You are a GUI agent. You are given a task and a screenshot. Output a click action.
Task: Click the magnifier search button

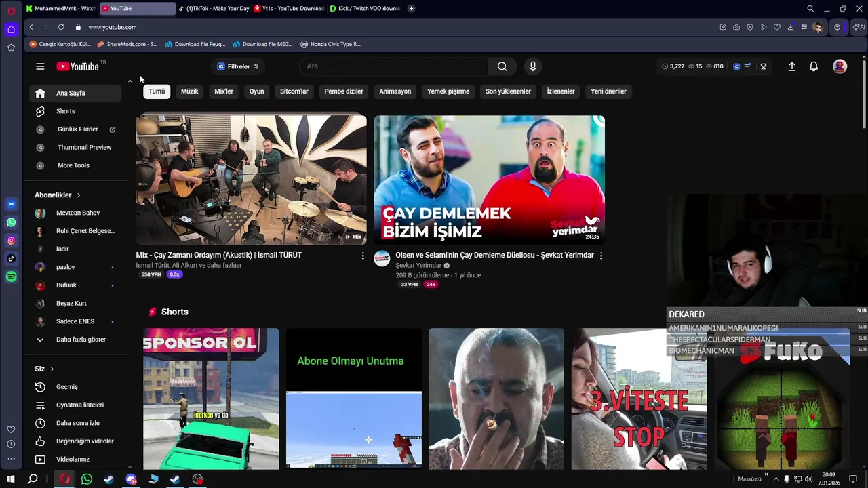(502, 66)
